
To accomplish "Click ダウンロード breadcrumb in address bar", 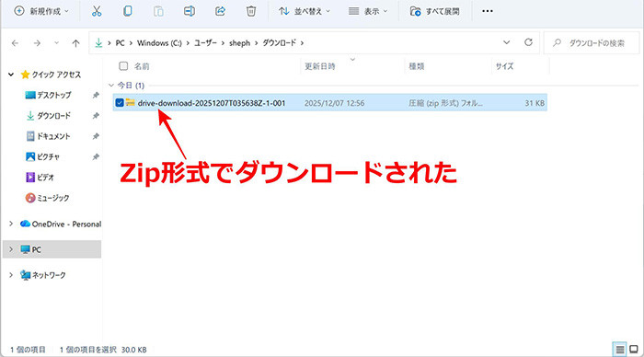I will click(x=280, y=42).
